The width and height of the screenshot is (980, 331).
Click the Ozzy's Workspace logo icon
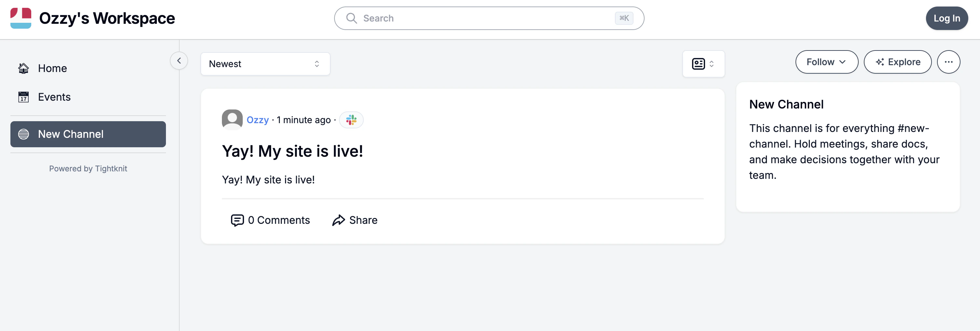pos(20,18)
